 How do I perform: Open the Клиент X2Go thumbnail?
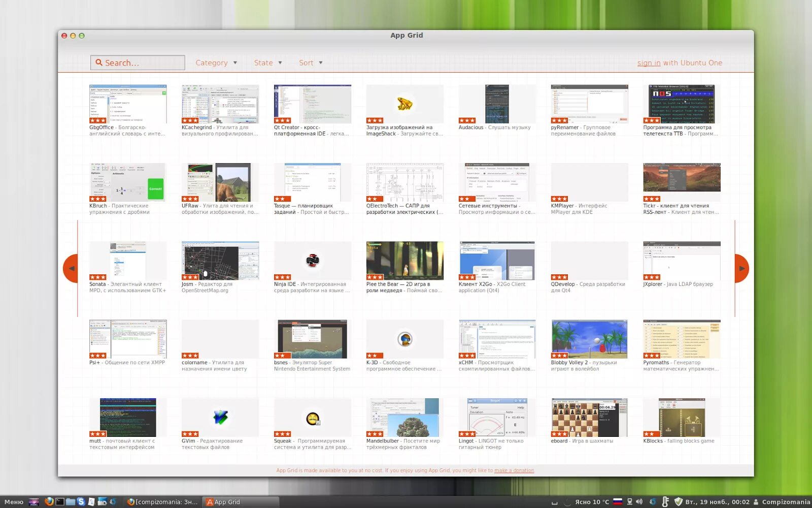497,261
